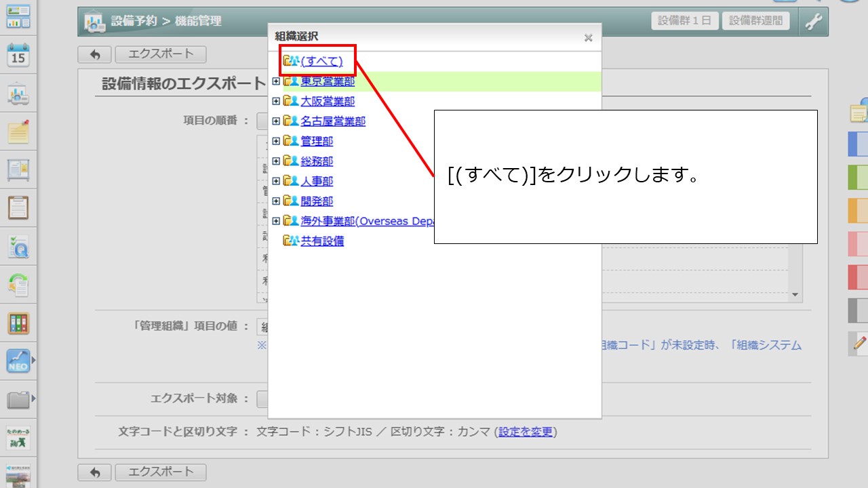Expand the 東京営業部 tree node

click(276, 81)
